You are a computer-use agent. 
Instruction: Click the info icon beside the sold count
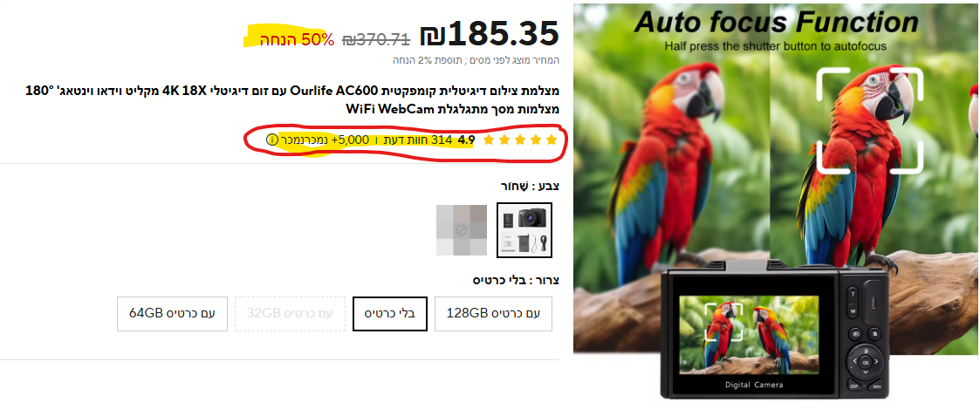pos(272,140)
